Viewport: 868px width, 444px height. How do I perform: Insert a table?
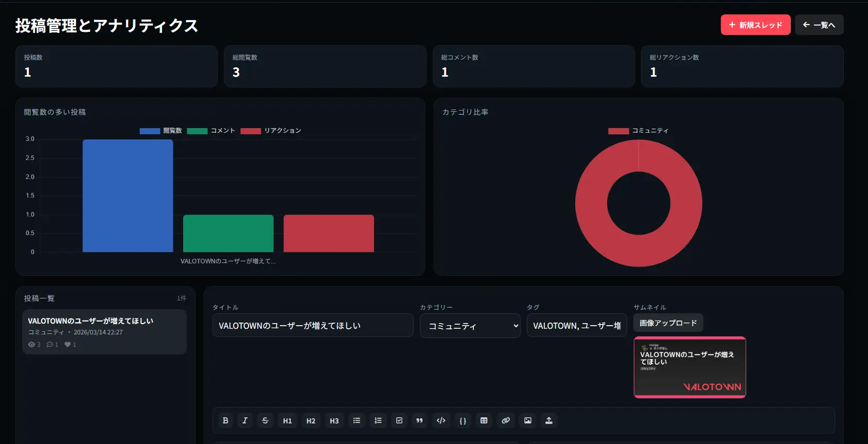[484, 420]
